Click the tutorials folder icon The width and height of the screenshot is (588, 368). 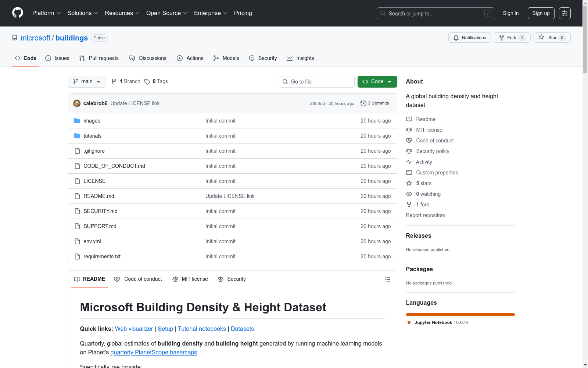pos(77,136)
